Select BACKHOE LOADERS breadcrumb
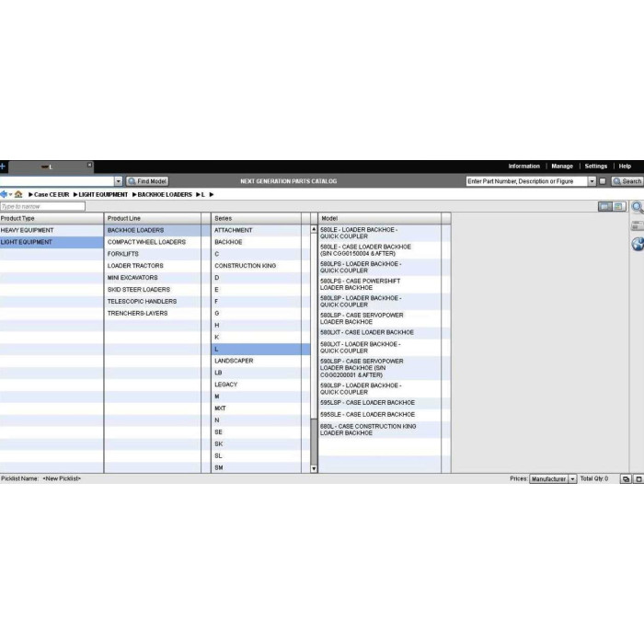This screenshot has height=644, width=644. (165, 195)
